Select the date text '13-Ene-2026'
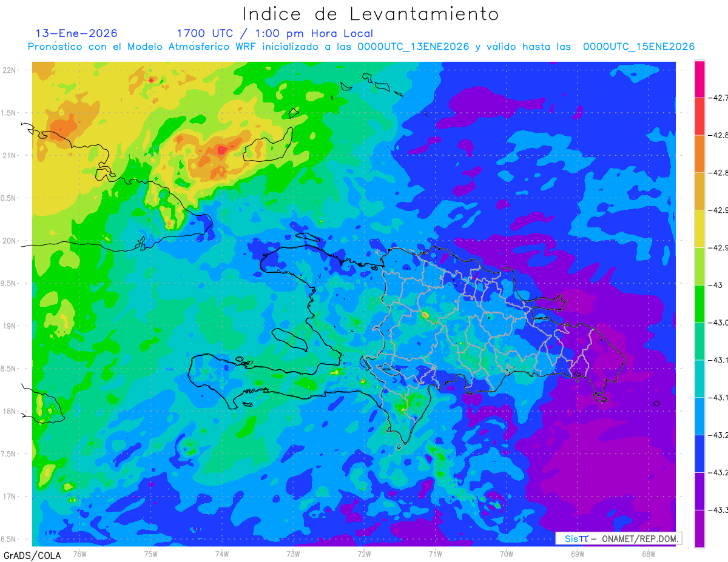 point(76,33)
